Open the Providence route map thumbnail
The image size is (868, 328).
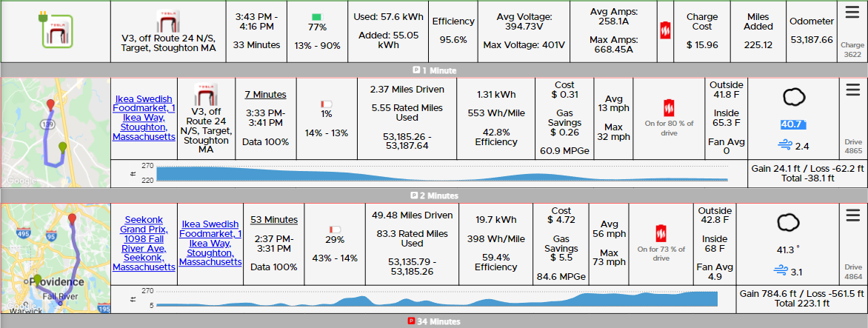[56, 257]
